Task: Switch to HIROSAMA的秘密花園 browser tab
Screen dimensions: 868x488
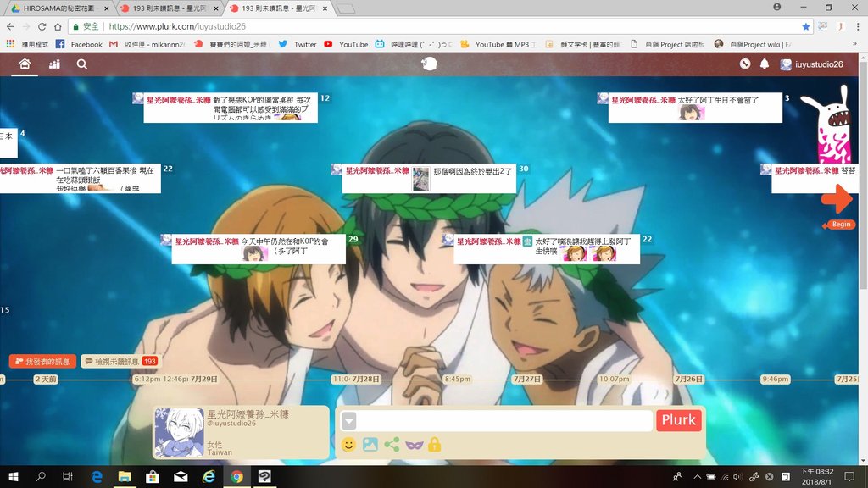Action: [x=60, y=8]
